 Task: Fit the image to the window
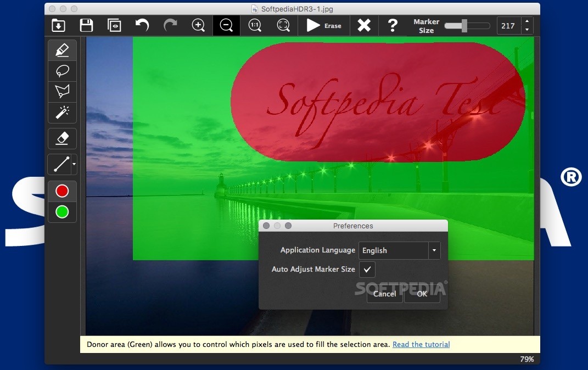point(283,25)
